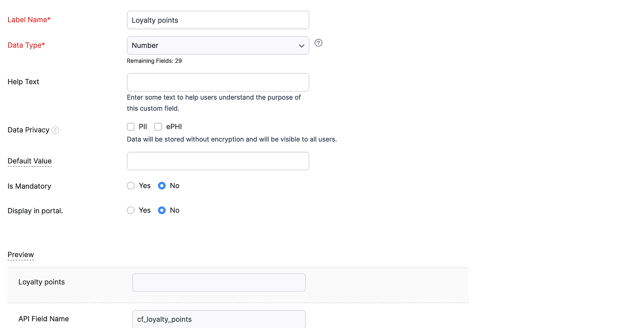Focus the Label Name text field
644x328 pixels.
point(218,20)
